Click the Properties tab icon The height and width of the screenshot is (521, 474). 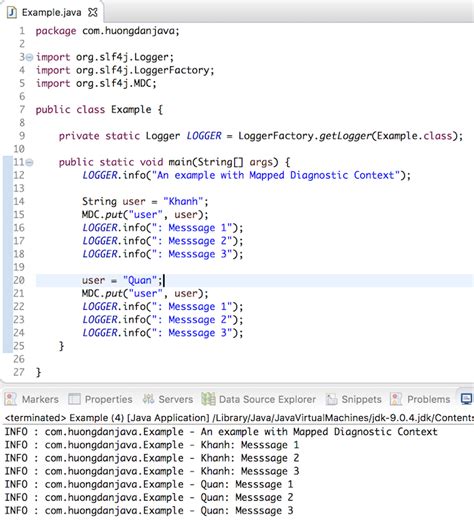click(x=74, y=399)
